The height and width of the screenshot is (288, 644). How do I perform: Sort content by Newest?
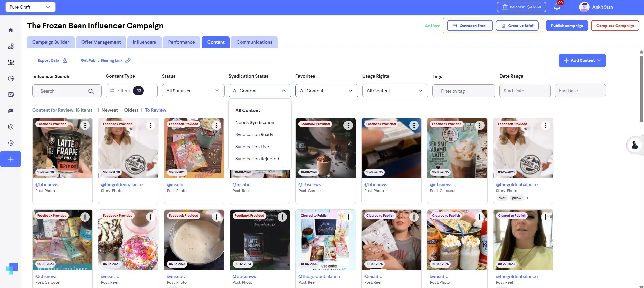click(109, 110)
